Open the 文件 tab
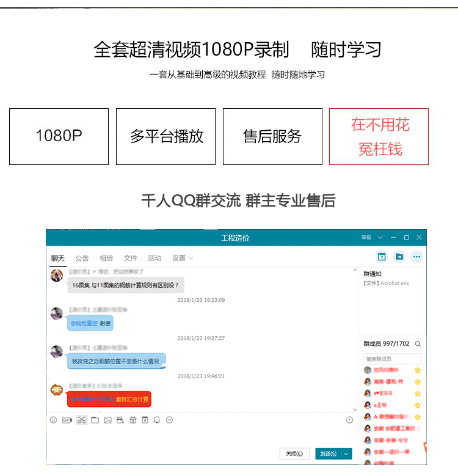Viewport: 458px width, 476px height. 131,258
